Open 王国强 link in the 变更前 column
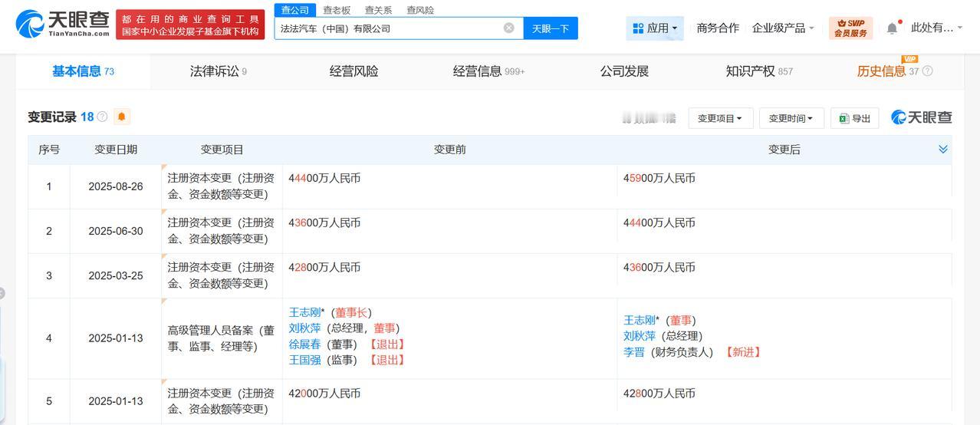The width and height of the screenshot is (980, 425). click(x=305, y=360)
